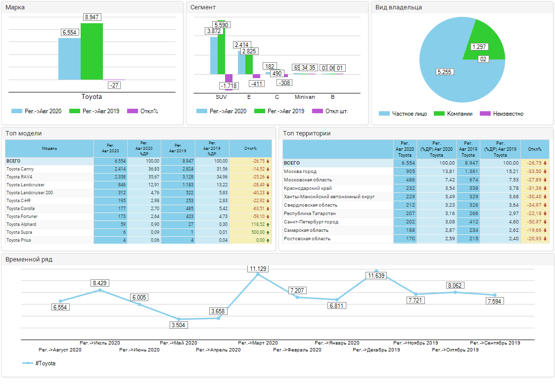Toggle the Компании legend entry in the pie chart

(453, 114)
